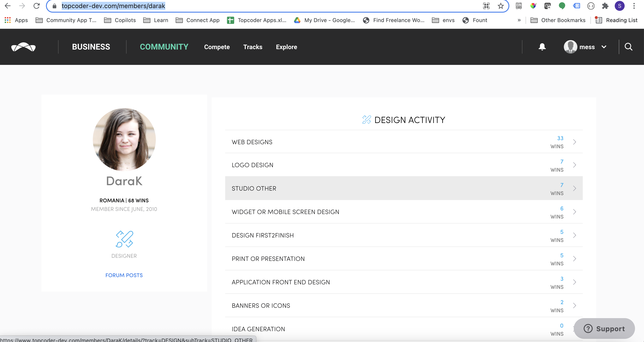Expand the Web Designs row chevron

pos(574,142)
